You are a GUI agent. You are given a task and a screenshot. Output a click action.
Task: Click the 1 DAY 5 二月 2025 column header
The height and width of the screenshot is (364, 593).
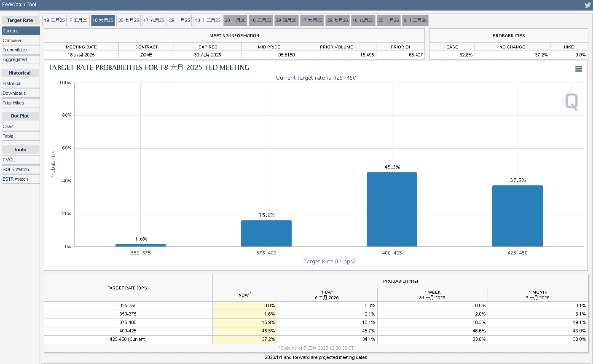(327, 295)
